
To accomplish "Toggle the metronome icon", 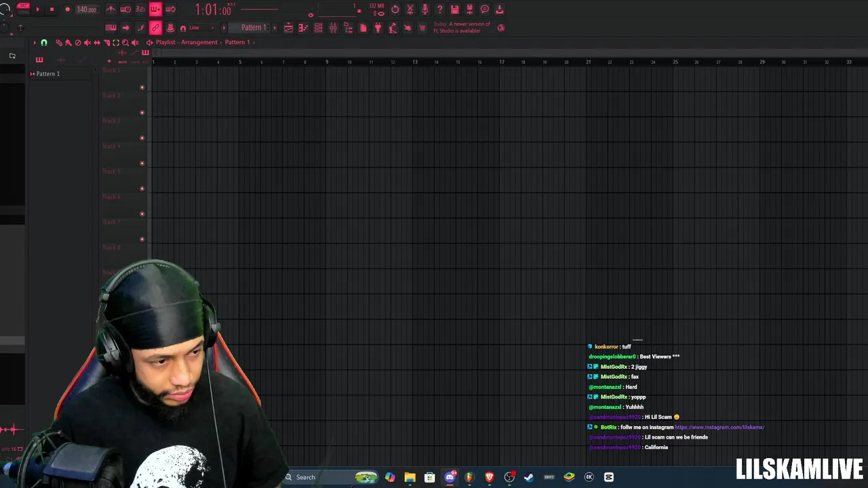I will [111, 9].
